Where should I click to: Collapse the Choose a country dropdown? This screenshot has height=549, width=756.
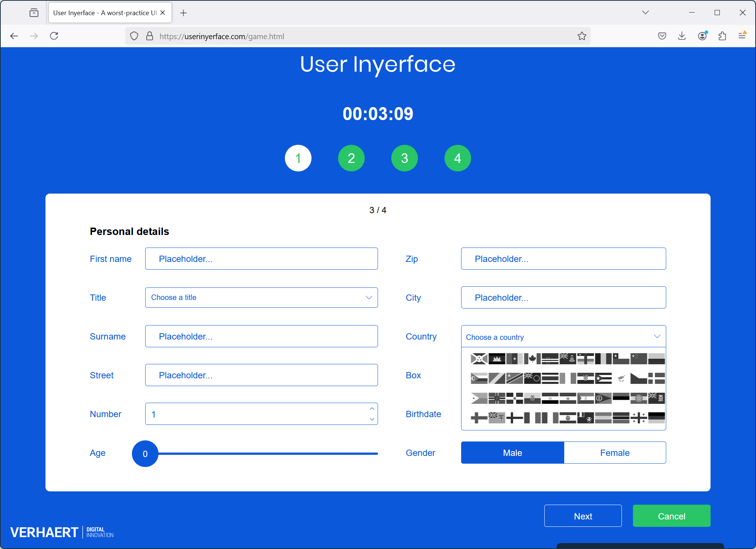[x=563, y=337]
